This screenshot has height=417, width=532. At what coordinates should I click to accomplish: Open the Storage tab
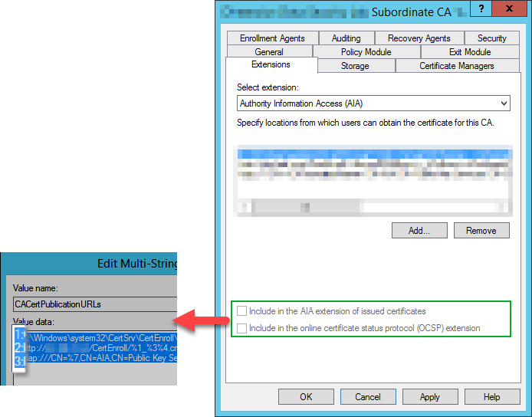pyautogui.click(x=355, y=66)
